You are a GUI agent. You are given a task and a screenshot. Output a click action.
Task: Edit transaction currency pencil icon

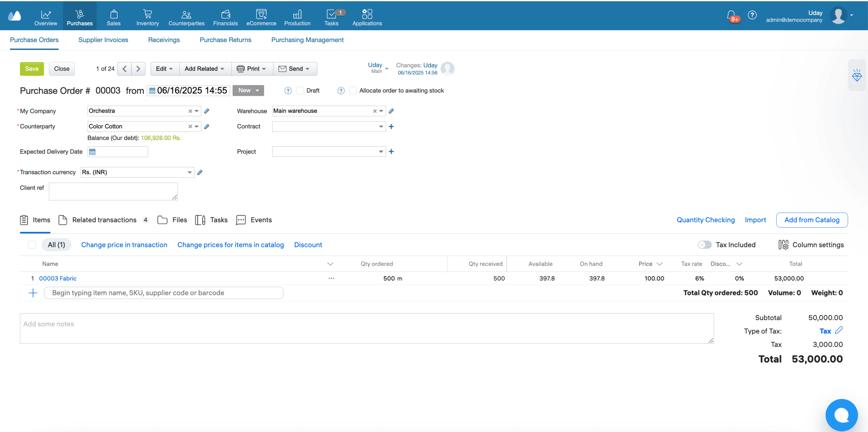click(x=200, y=172)
